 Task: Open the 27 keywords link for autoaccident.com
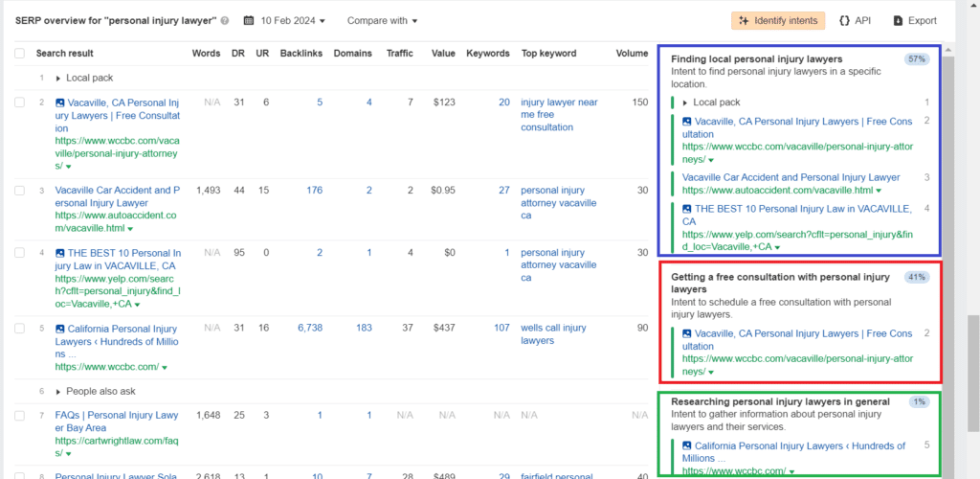[503, 190]
